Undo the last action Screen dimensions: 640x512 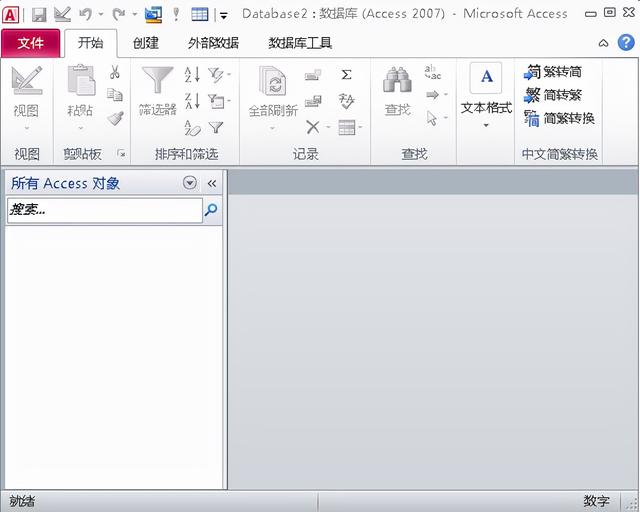pyautogui.click(x=85, y=15)
